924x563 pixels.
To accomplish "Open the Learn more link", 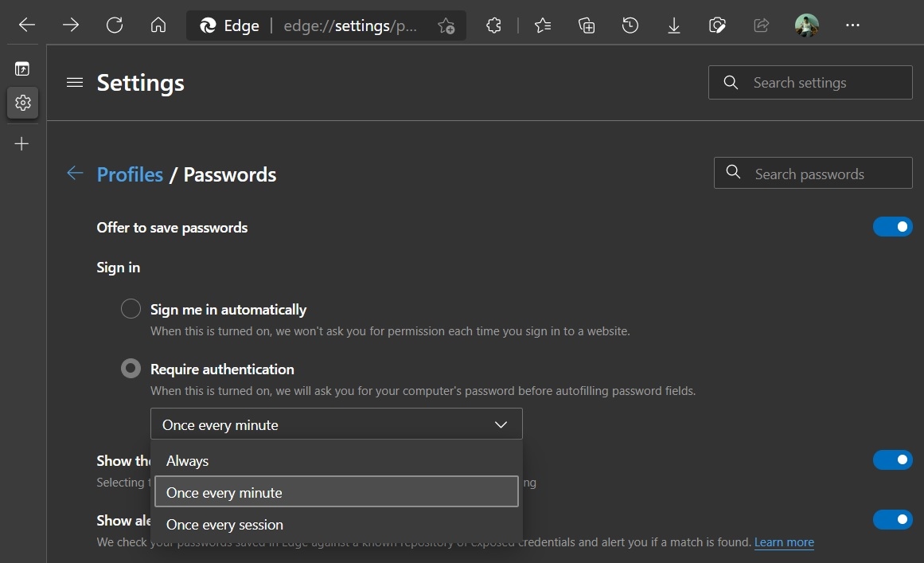I will [784, 541].
